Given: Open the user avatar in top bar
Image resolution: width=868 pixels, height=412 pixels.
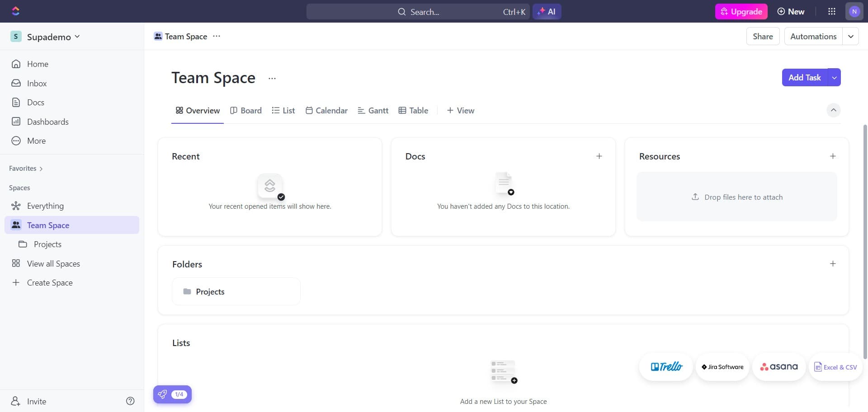Looking at the screenshot, I should click(x=854, y=12).
